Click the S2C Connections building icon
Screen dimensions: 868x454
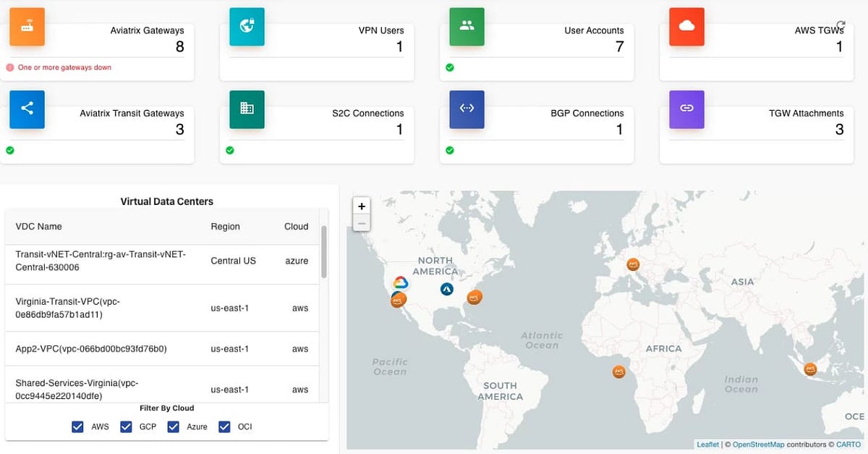(x=247, y=109)
